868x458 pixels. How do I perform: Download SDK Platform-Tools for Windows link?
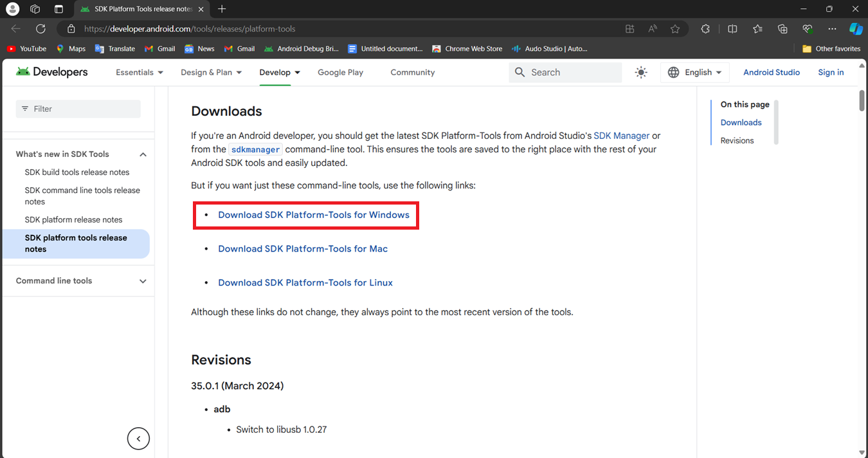(x=314, y=215)
